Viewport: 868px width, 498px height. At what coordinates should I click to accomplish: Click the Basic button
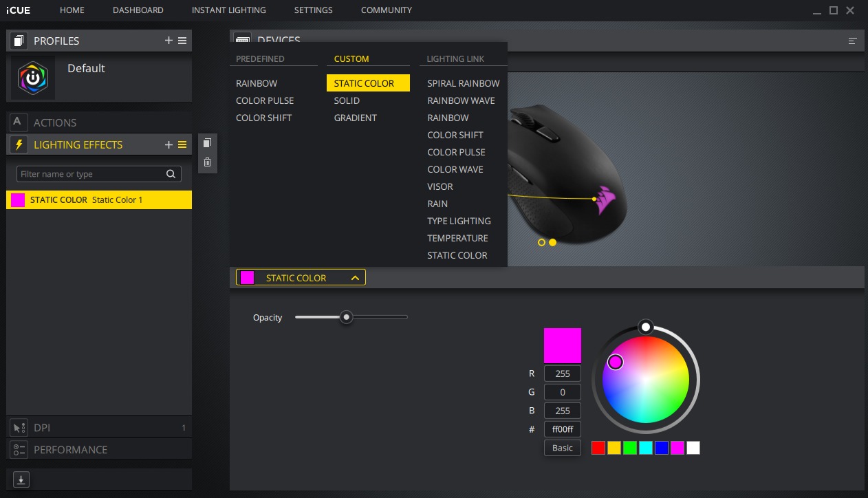click(x=563, y=448)
